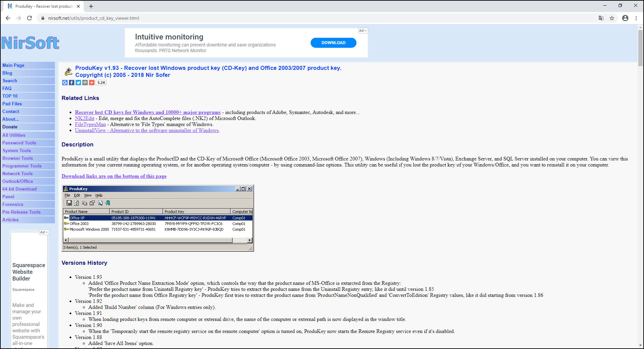Click the 5.2K share counter
The image size is (644, 349).
(x=101, y=83)
